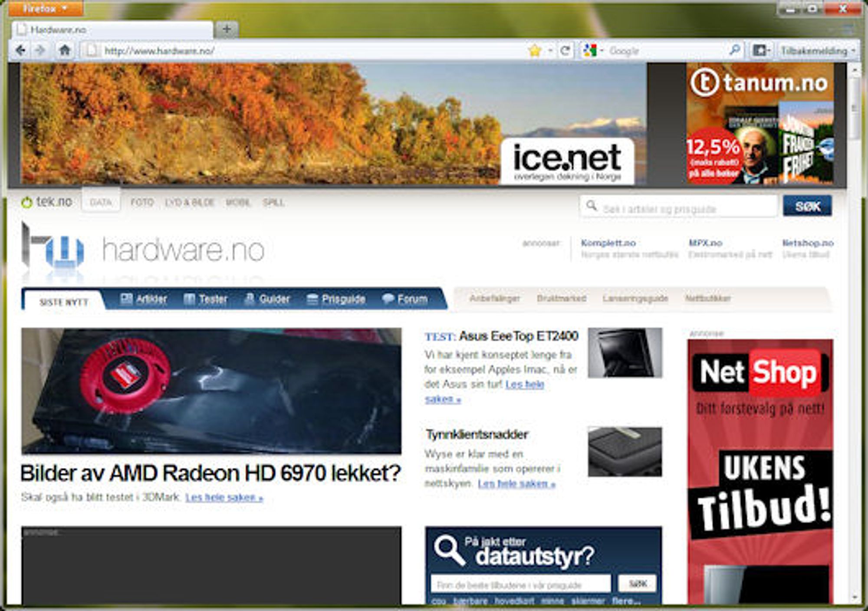Image resolution: width=868 pixels, height=611 pixels.
Task: Go to the tek.no logo link
Action: tap(47, 202)
